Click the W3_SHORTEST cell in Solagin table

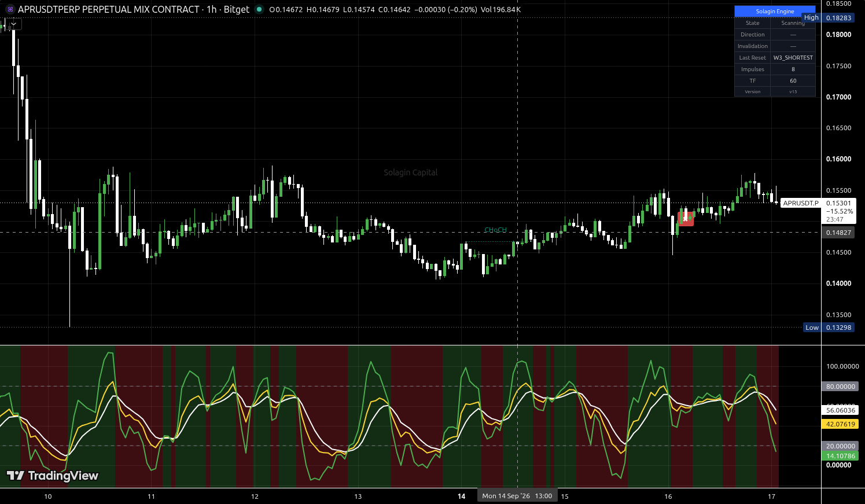click(x=793, y=58)
